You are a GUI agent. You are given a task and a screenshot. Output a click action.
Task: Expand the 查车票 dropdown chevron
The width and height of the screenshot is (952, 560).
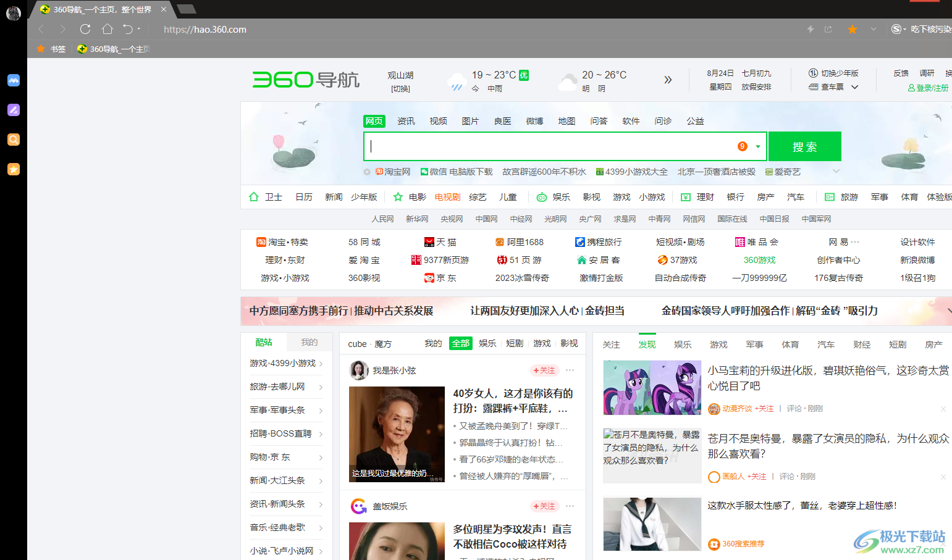[x=855, y=87]
